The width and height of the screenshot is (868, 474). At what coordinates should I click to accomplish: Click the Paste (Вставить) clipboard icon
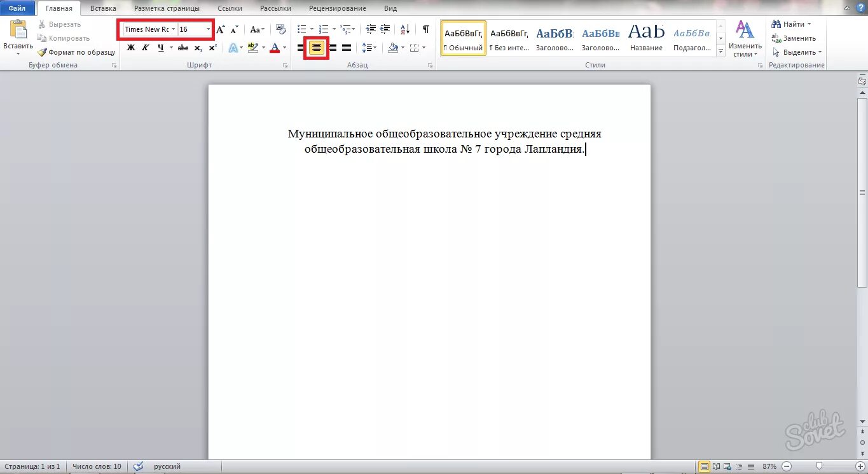[x=18, y=30]
